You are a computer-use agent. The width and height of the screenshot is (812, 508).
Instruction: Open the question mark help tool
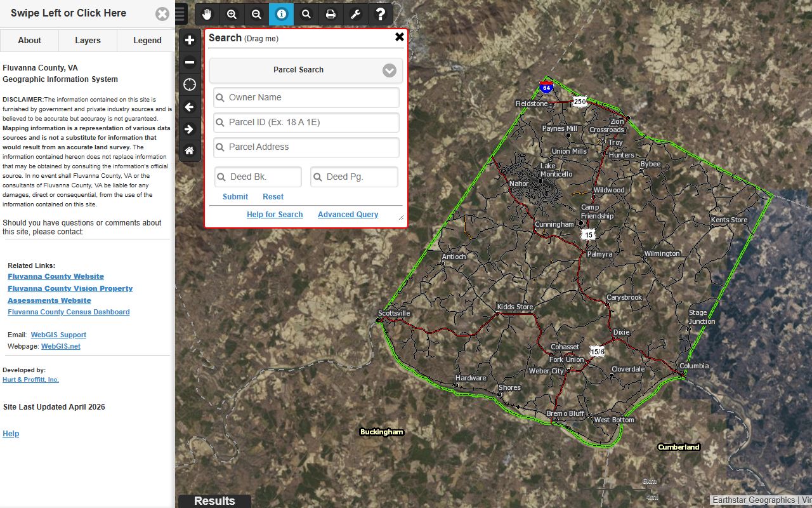(x=380, y=14)
